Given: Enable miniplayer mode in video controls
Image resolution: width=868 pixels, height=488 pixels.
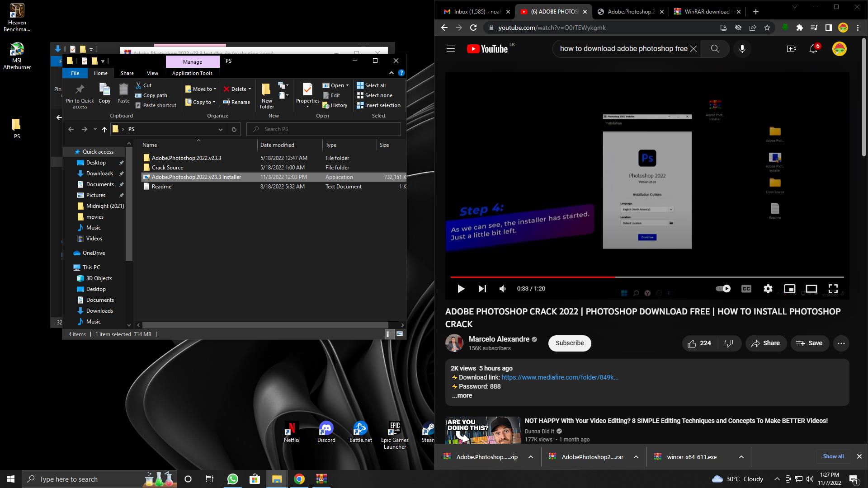Looking at the screenshot, I should (x=789, y=289).
